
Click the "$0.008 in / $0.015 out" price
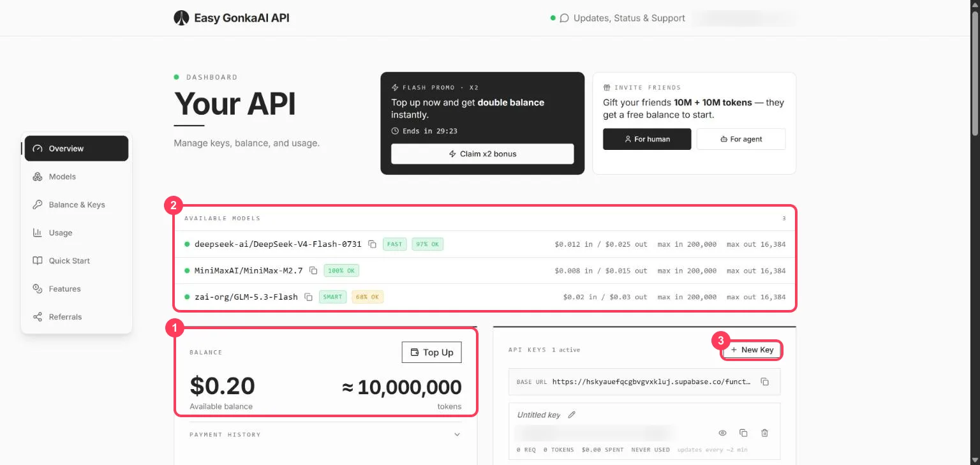(601, 270)
